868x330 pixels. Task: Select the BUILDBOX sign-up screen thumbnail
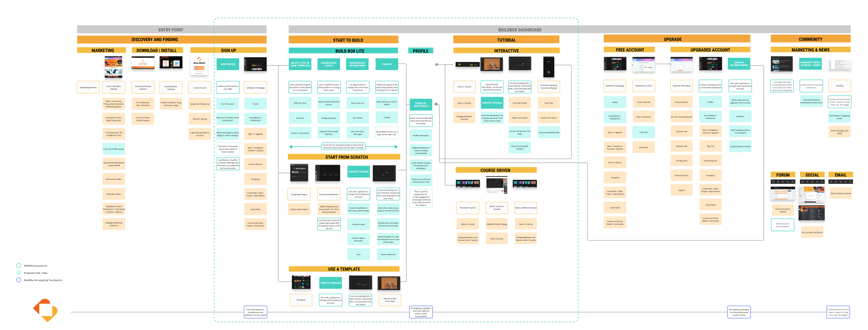(199, 66)
